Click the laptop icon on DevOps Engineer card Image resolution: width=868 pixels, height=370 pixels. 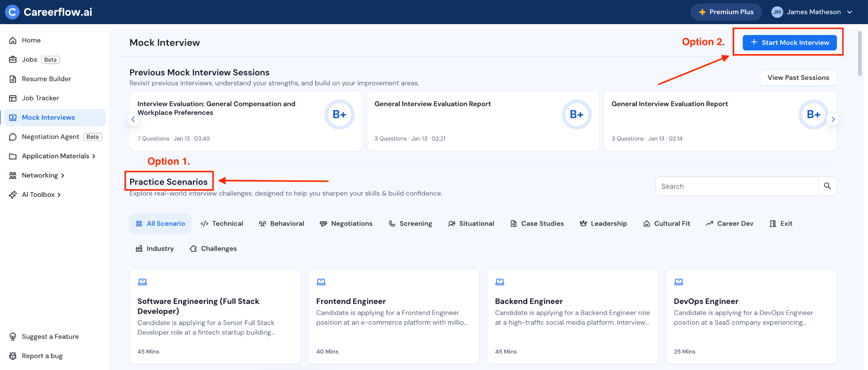[679, 282]
